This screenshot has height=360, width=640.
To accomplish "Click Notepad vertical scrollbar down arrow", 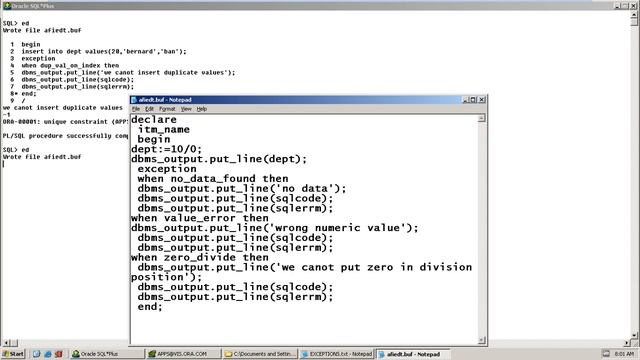I will (x=482, y=340).
